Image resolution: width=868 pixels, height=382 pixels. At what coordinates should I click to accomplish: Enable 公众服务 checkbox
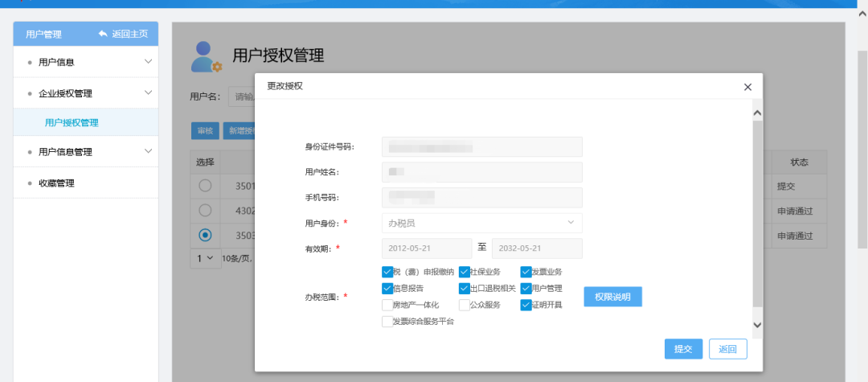pos(464,305)
